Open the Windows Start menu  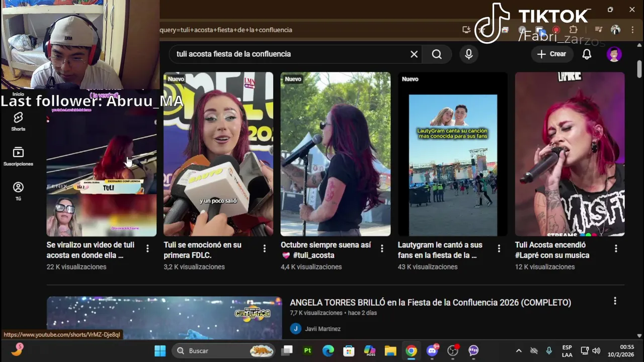[x=160, y=350]
